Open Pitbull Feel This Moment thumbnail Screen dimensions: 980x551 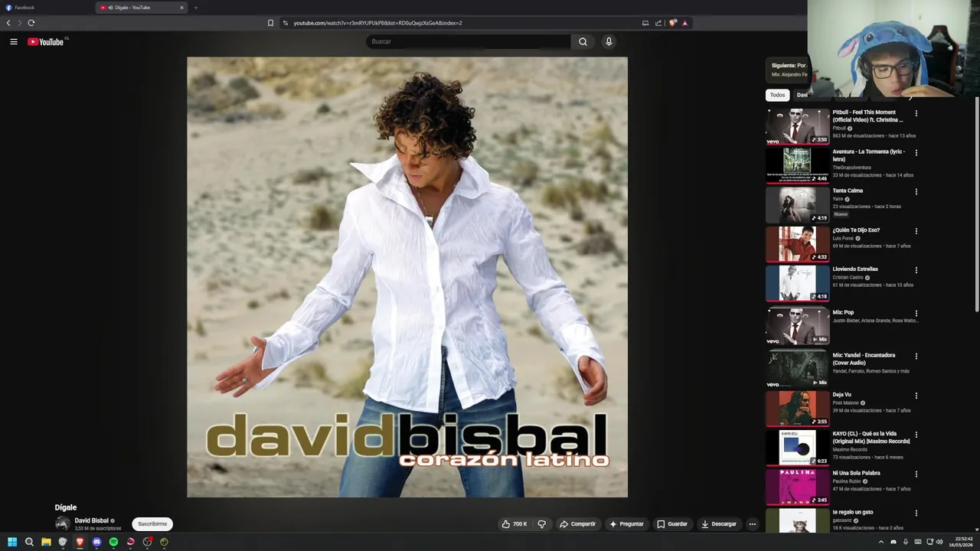tap(797, 126)
